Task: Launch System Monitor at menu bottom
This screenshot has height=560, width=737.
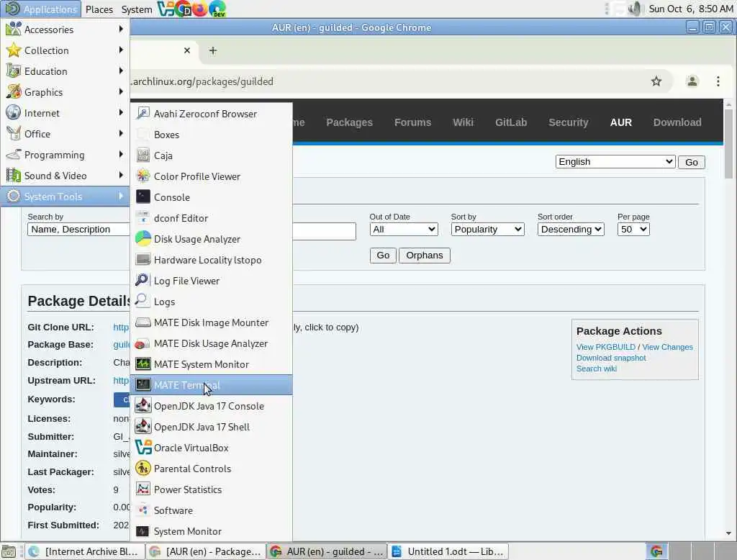Action: tap(211, 531)
